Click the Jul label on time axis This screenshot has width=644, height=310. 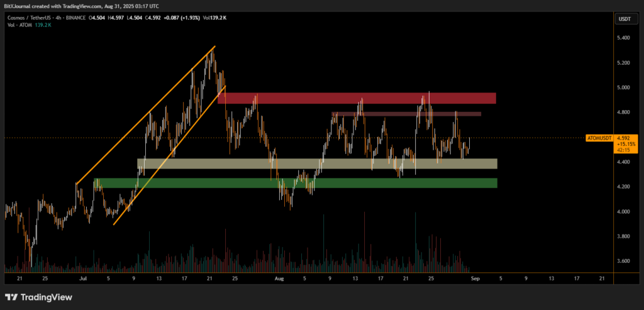[82, 277]
